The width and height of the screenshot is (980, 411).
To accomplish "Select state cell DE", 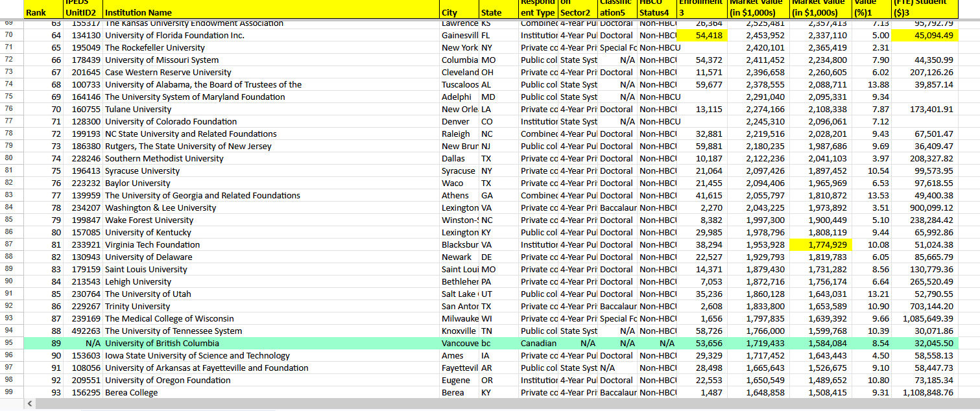I will [499, 257].
